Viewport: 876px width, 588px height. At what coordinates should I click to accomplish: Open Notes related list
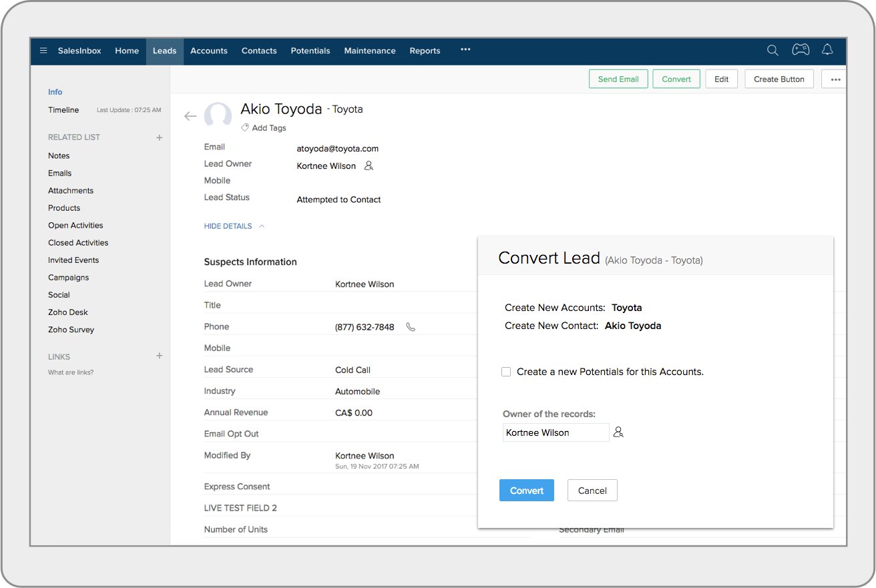(x=59, y=156)
